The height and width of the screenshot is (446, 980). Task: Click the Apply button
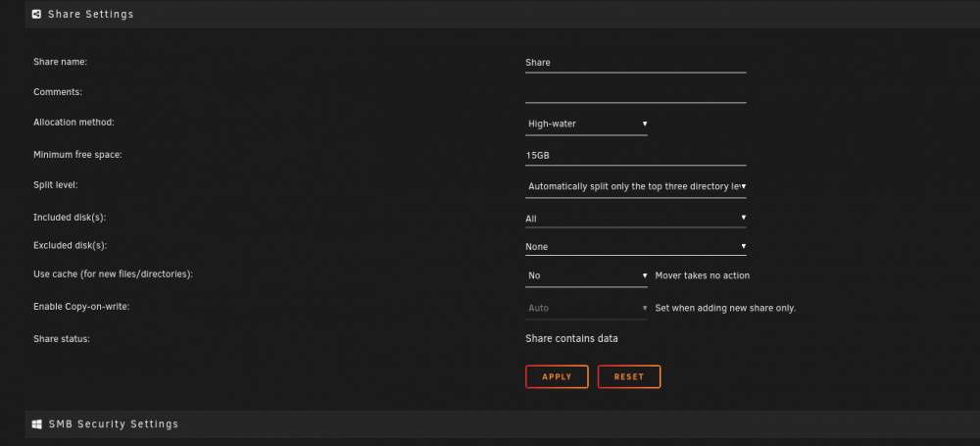click(557, 376)
